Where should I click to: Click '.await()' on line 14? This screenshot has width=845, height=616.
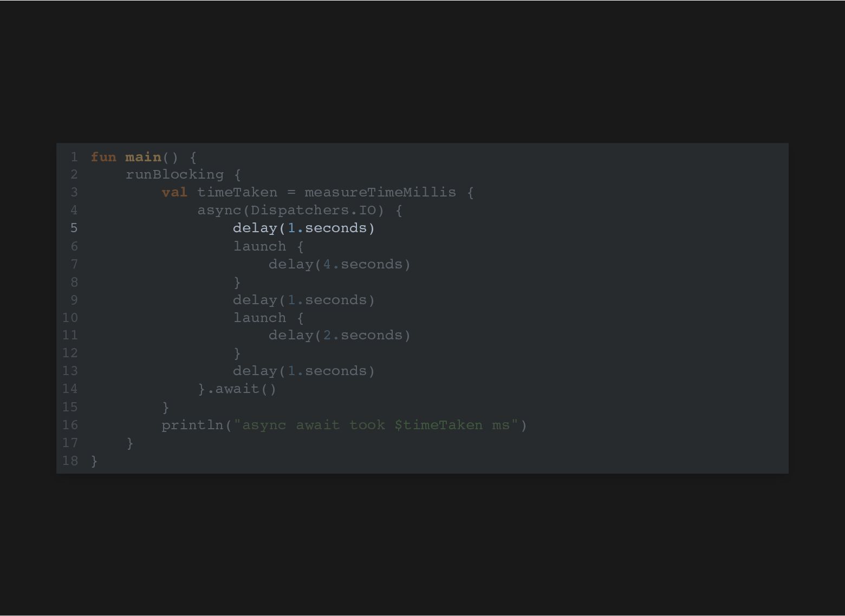pyautogui.click(x=242, y=389)
